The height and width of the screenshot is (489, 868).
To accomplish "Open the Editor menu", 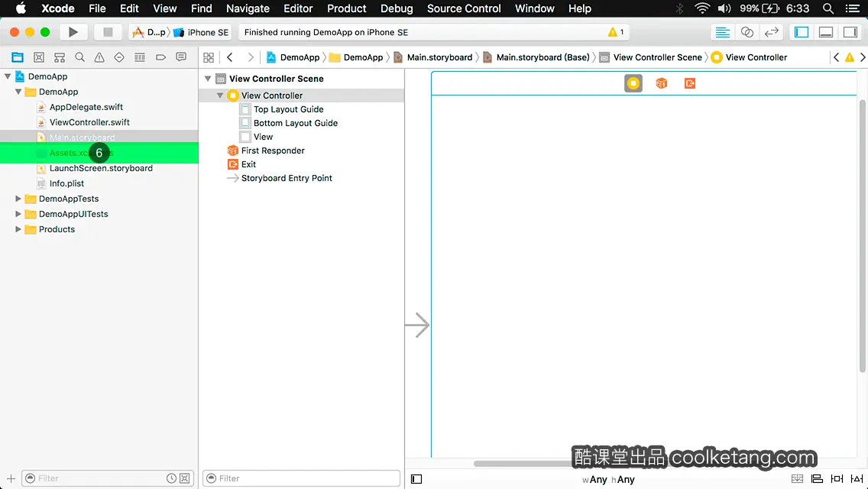I will [x=298, y=8].
